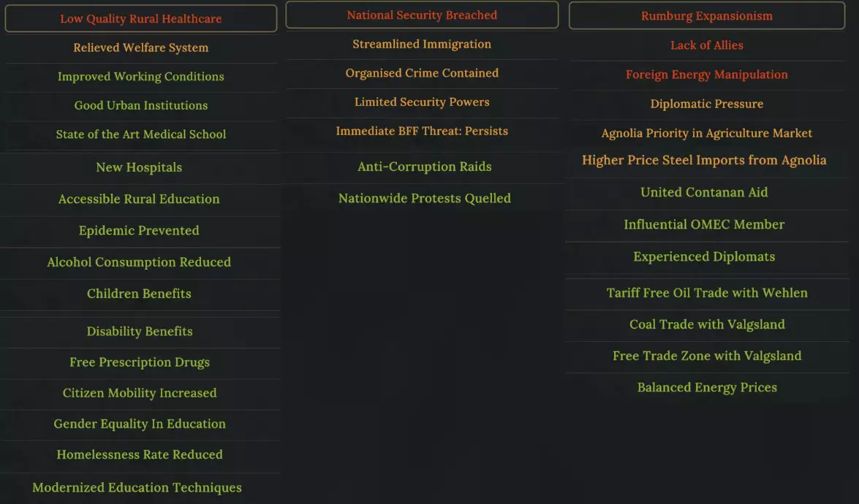Image resolution: width=859 pixels, height=504 pixels.
Task: Select Homelessness Rate Reduced entry
Action: (x=140, y=454)
